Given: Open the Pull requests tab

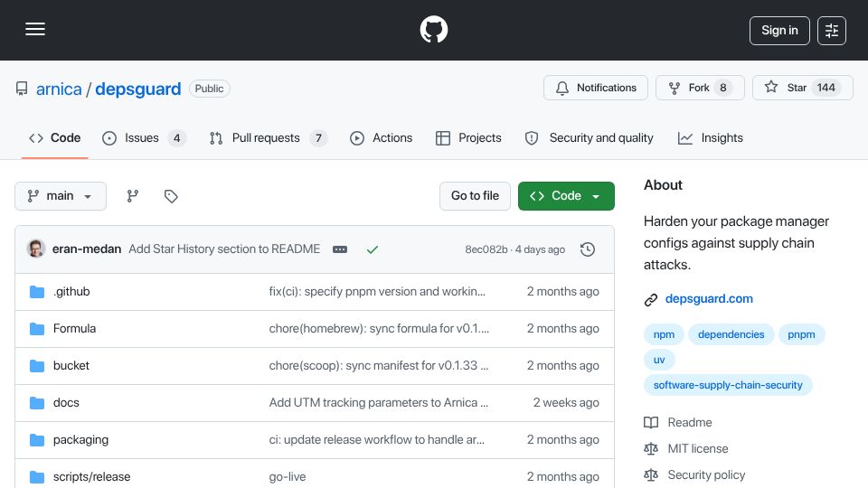Looking at the screenshot, I should pos(269,137).
